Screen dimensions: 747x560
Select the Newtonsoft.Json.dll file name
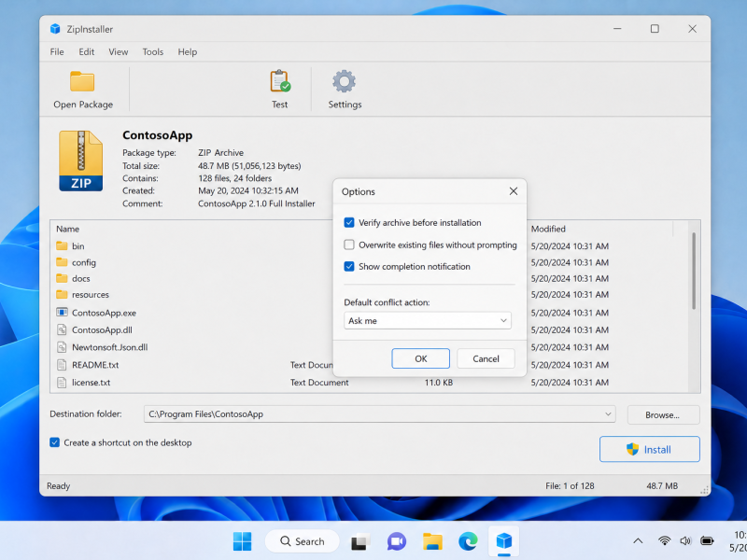[109, 346]
